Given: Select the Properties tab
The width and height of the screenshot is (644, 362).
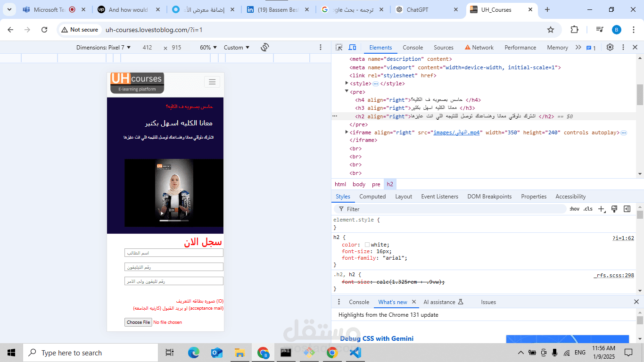Looking at the screenshot, I should click(534, 197).
